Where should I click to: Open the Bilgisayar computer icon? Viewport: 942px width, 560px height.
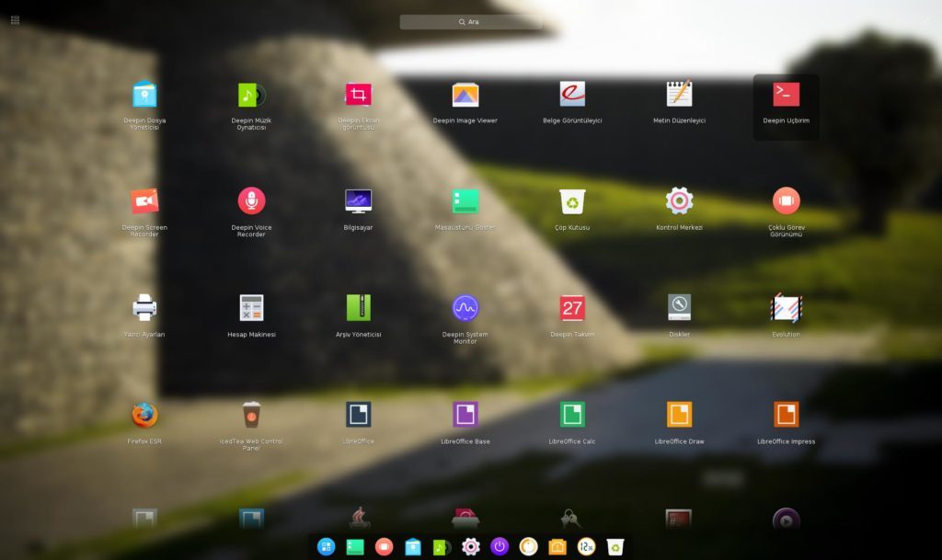tap(358, 201)
